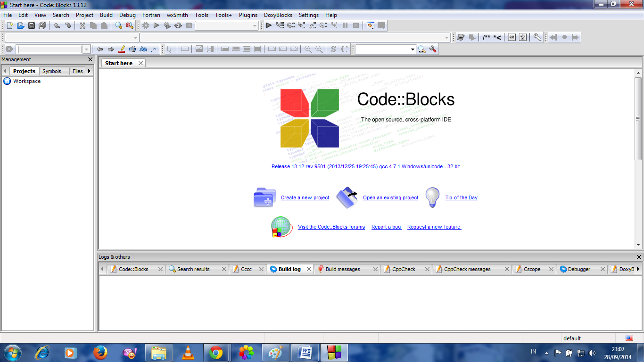Screen dimensions: 644x362
Task: Click the Replace icon with red R
Action: pos(130,25)
